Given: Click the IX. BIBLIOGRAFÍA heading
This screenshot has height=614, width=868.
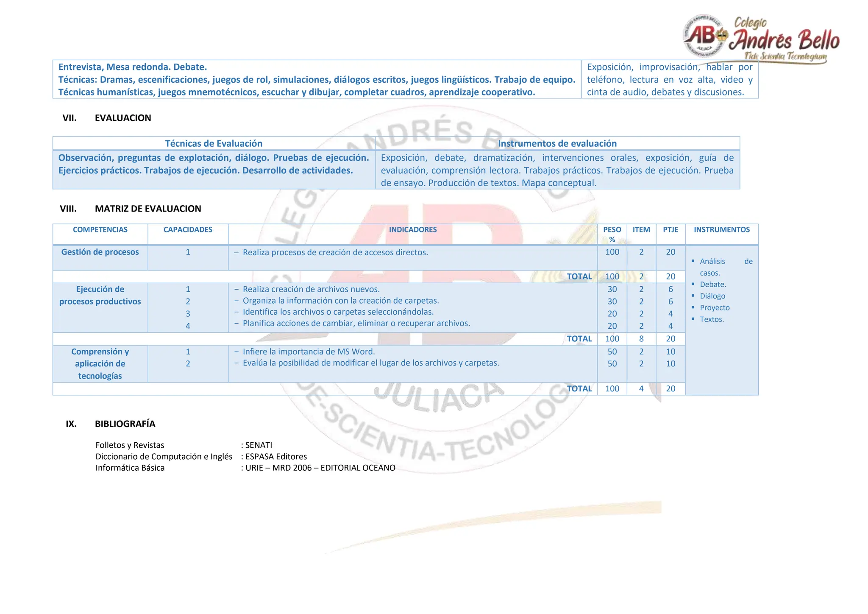Looking at the screenshot, I should [x=125, y=424].
